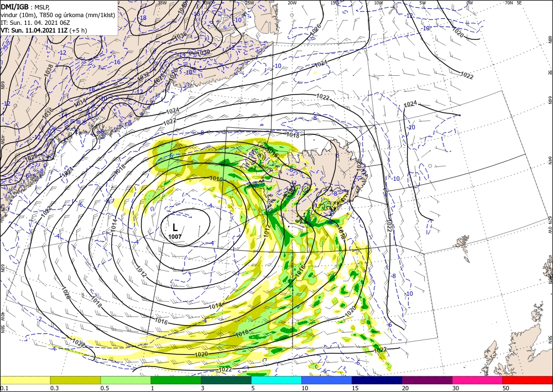Click the '-2' temperature contour label
This screenshot has width=553, height=392.
click(40, 318)
